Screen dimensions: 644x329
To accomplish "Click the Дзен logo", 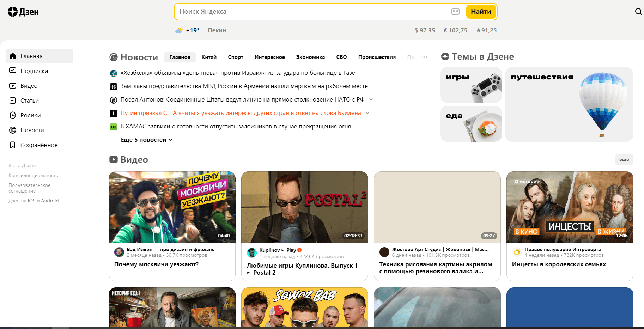I will (x=23, y=12).
